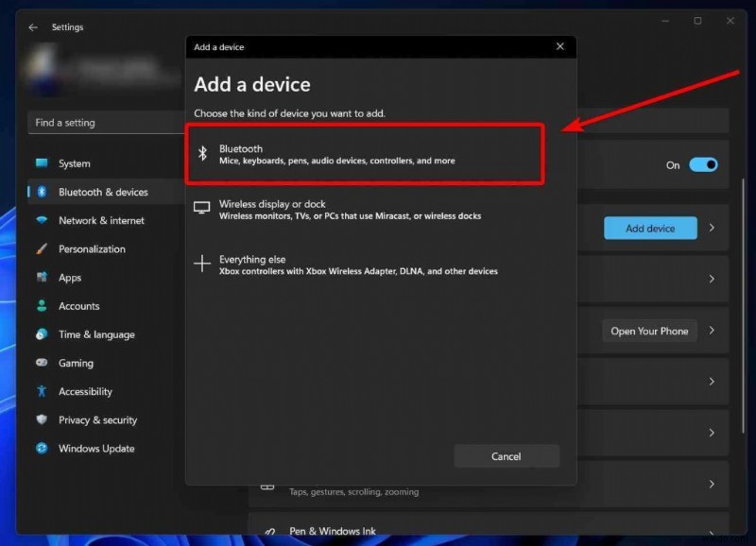The width and height of the screenshot is (756, 546).
Task: Choose Everything else for Xbox controllers
Action: [369, 264]
